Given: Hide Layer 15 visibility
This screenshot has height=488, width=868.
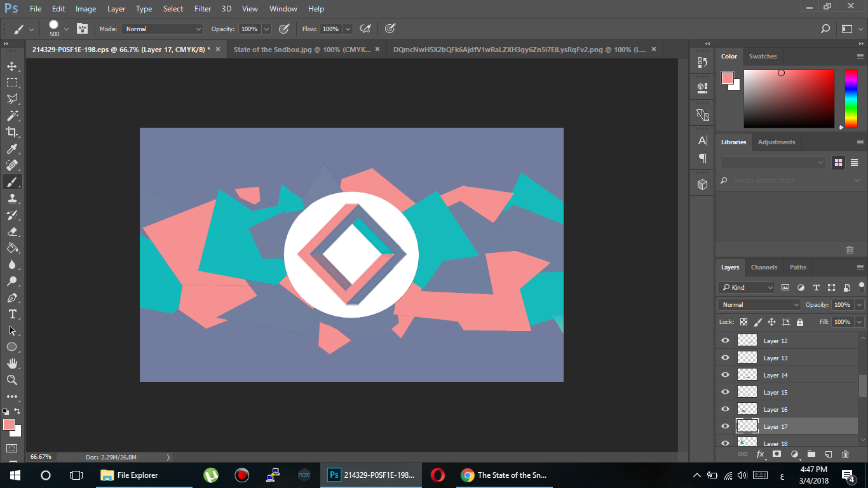Looking at the screenshot, I should [724, 391].
